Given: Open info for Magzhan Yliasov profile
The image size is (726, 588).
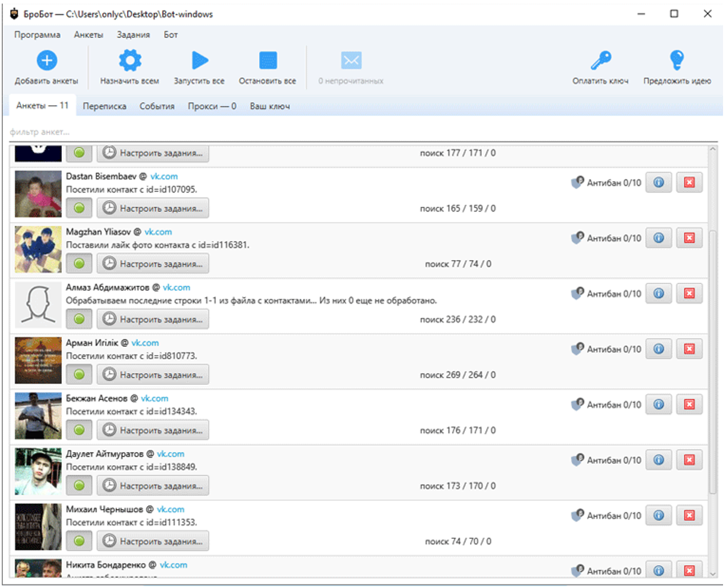Looking at the screenshot, I should (x=658, y=238).
